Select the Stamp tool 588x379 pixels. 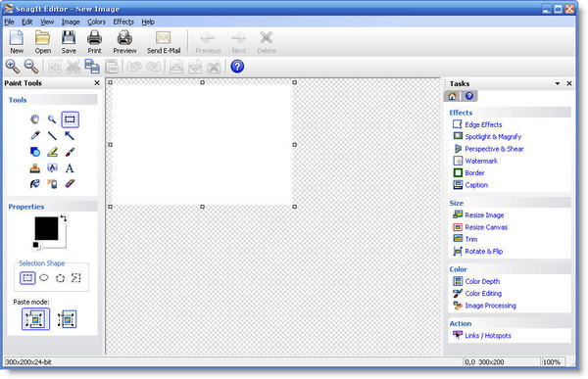[34, 168]
